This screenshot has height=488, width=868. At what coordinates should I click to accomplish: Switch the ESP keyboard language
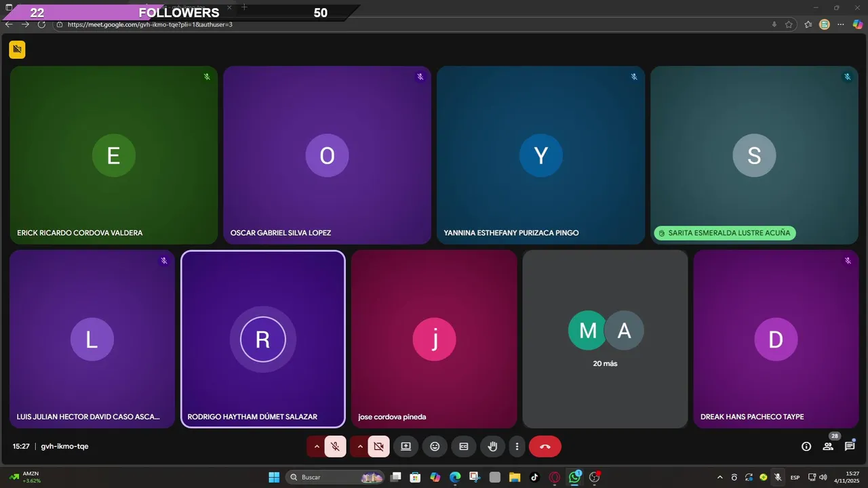pos(795,477)
